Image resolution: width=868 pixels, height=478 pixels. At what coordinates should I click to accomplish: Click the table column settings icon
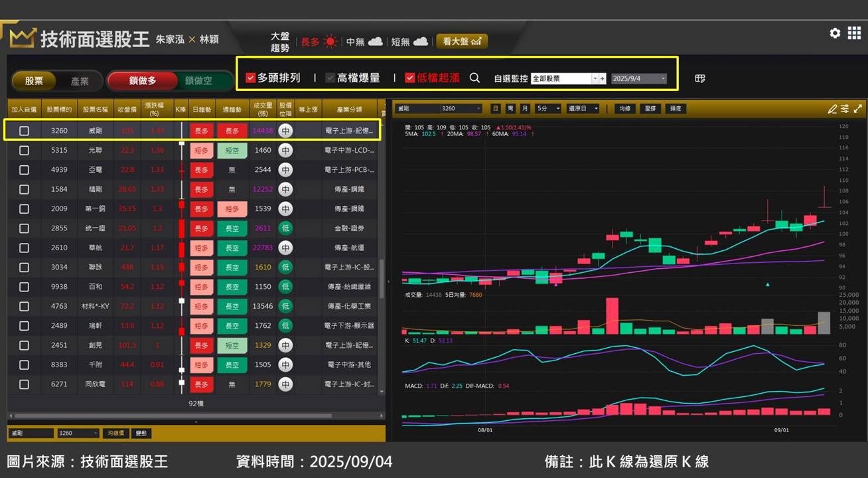click(x=699, y=78)
